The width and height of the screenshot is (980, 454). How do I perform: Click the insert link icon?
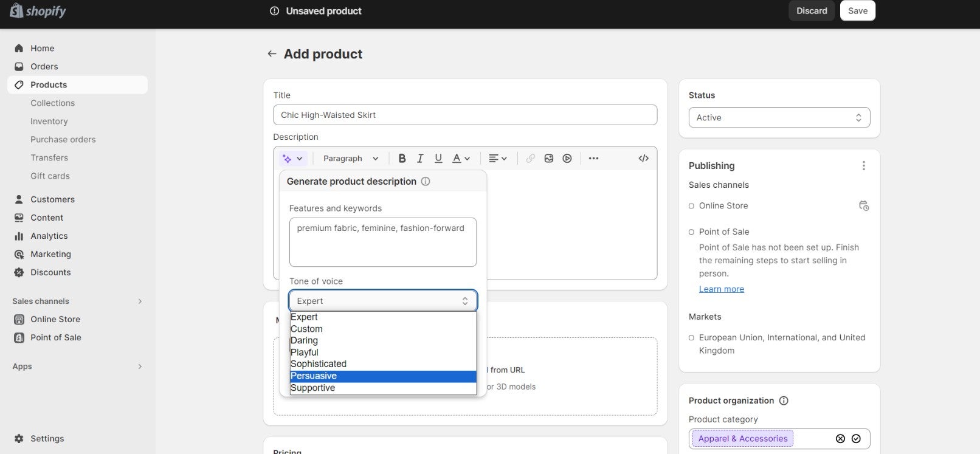[531, 159]
